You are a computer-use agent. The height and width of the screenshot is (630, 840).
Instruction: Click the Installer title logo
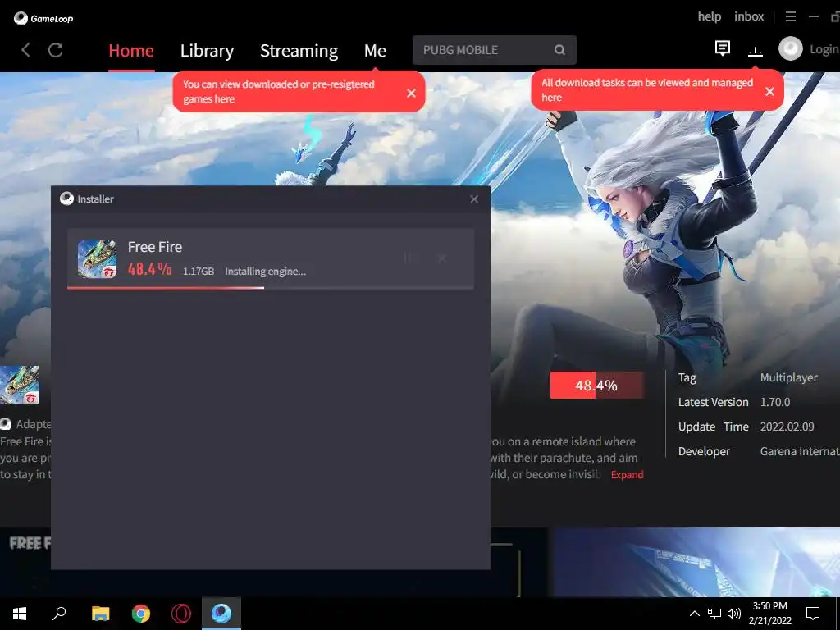tap(66, 199)
